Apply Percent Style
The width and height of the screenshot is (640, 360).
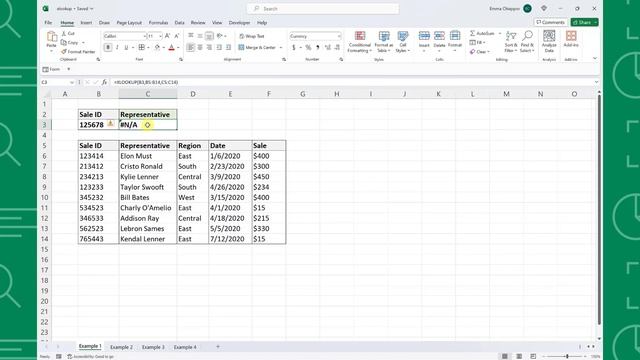308,48
